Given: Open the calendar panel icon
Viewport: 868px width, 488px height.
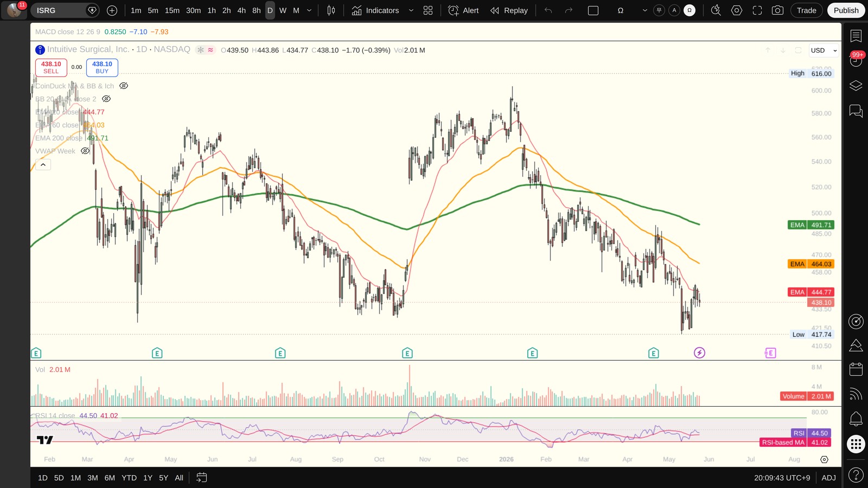Looking at the screenshot, I should click(x=856, y=369).
